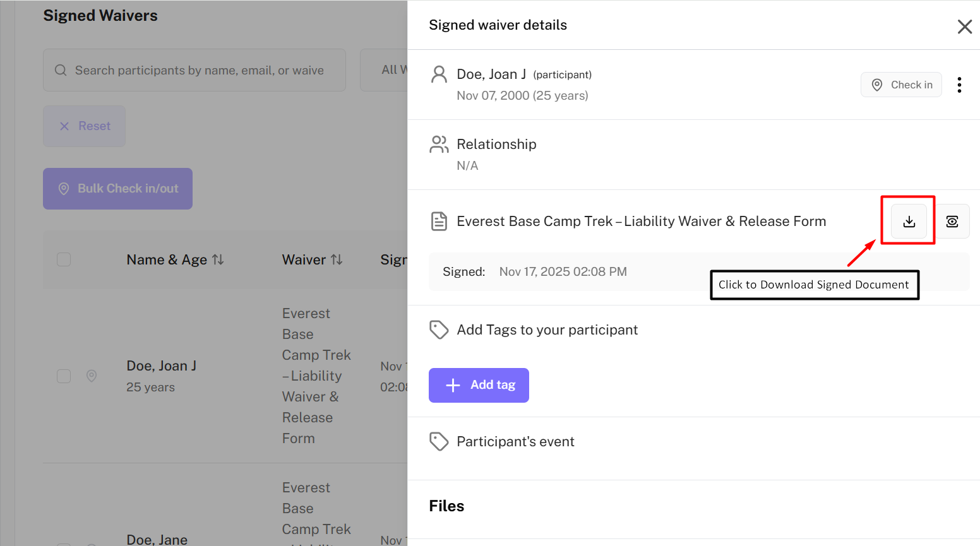The image size is (980, 546).
Task: Download the signed waiver document
Action: pos(909,222)
